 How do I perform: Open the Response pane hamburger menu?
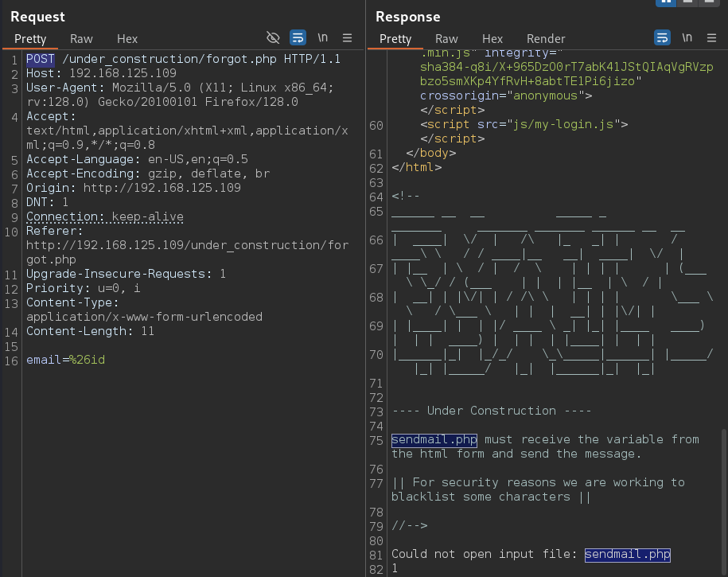[712, 37]
